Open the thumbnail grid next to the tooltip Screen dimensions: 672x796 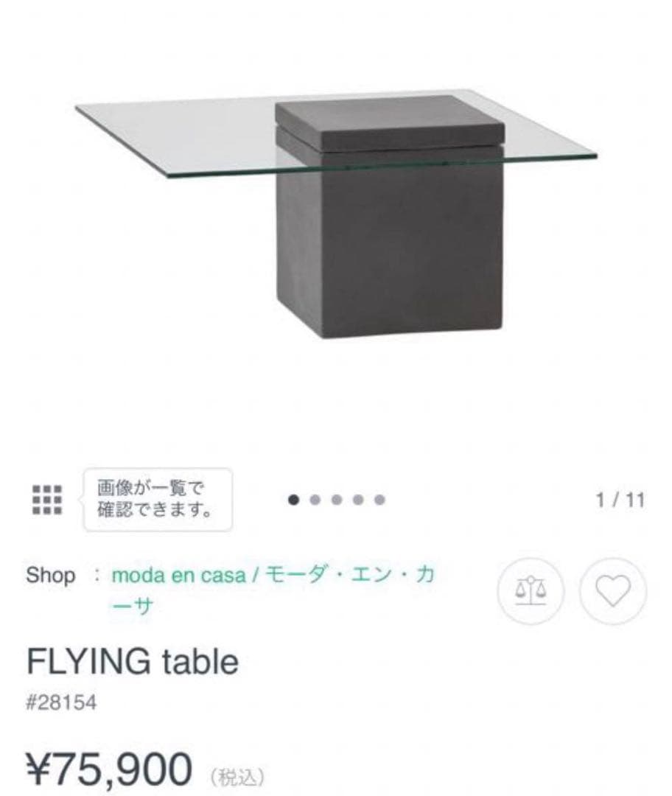(46, 500)
